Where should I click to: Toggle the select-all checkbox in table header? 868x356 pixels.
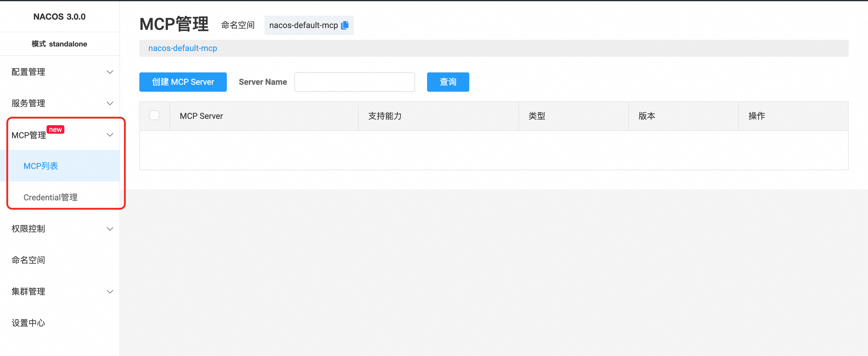[x=154, y=116]
